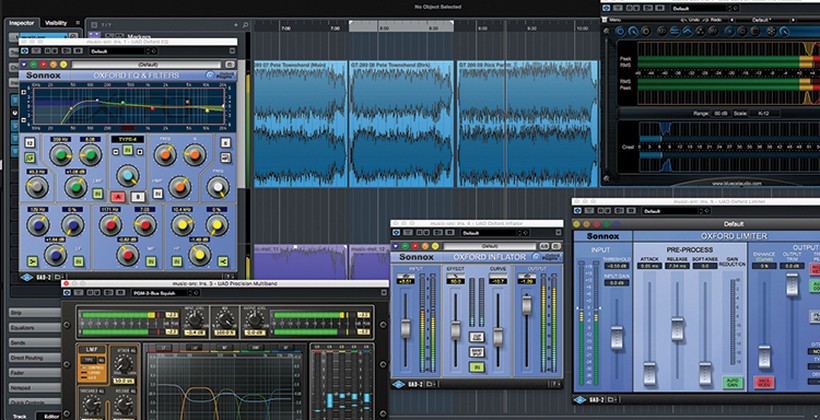
Task: Select EQ setting A button
Action: click(x=118, y=197)
